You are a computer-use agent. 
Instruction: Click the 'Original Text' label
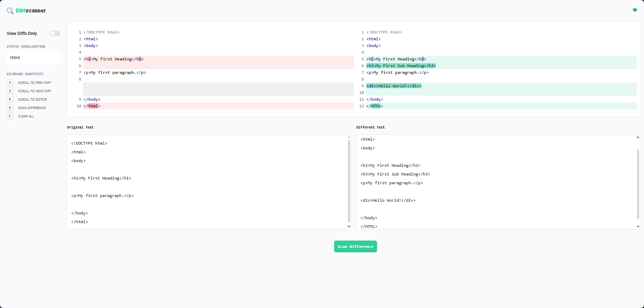point(80,127)
